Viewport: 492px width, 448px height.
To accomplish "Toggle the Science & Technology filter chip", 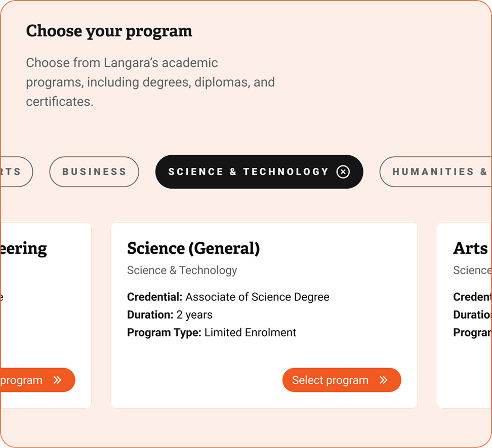I will tap(259, 172).
